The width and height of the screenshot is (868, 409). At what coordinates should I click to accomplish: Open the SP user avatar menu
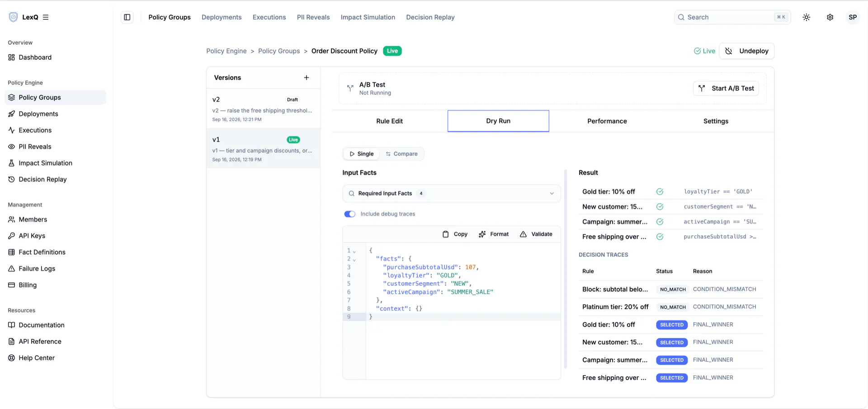click(x=853, y=17)
